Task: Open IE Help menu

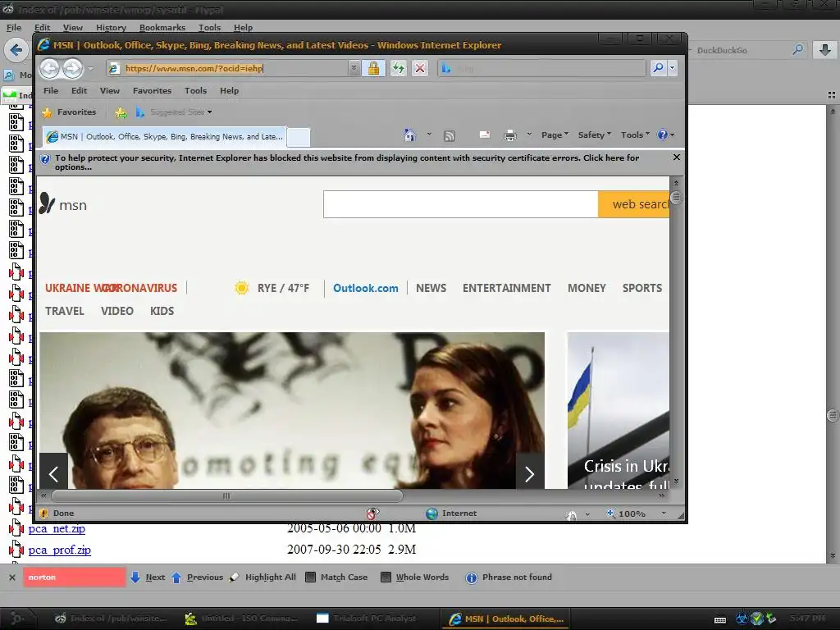Action: [230, 90]
